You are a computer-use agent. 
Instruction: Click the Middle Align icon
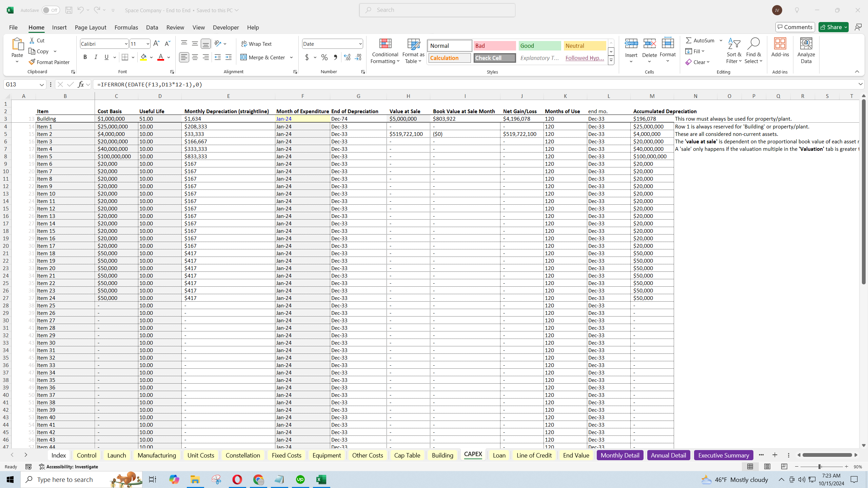(195, 43)
